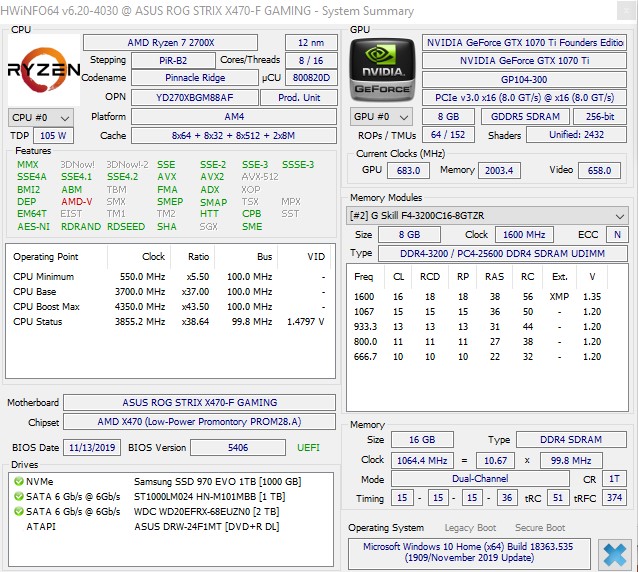Click the blue X close icon
The image size is (638, 572).
(615, 555)
